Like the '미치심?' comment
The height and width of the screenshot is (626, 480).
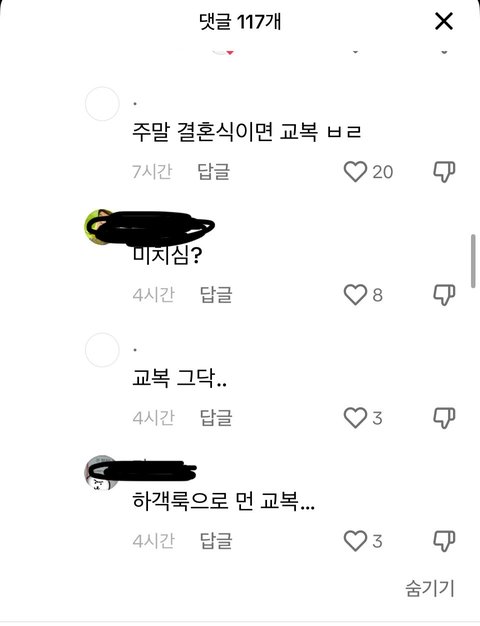[x=355, y=295]
